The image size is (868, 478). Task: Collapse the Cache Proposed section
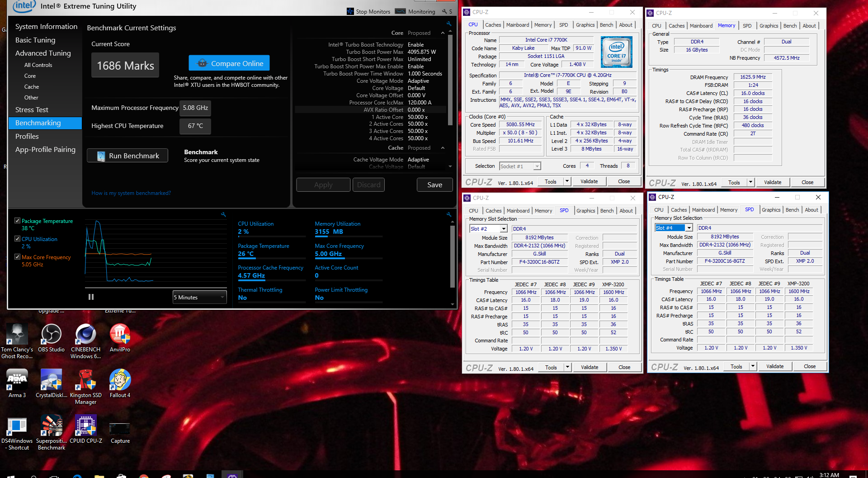443,148
